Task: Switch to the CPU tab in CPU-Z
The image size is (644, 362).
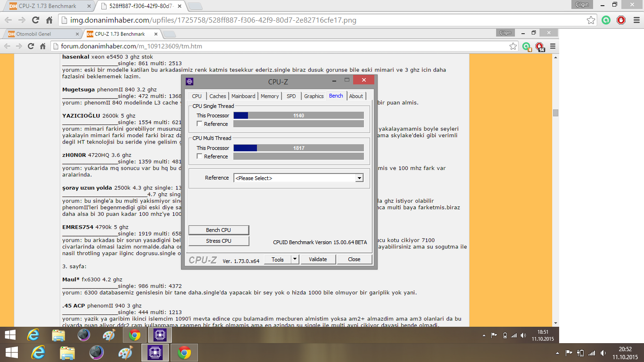Action: (x=197, y=96)
